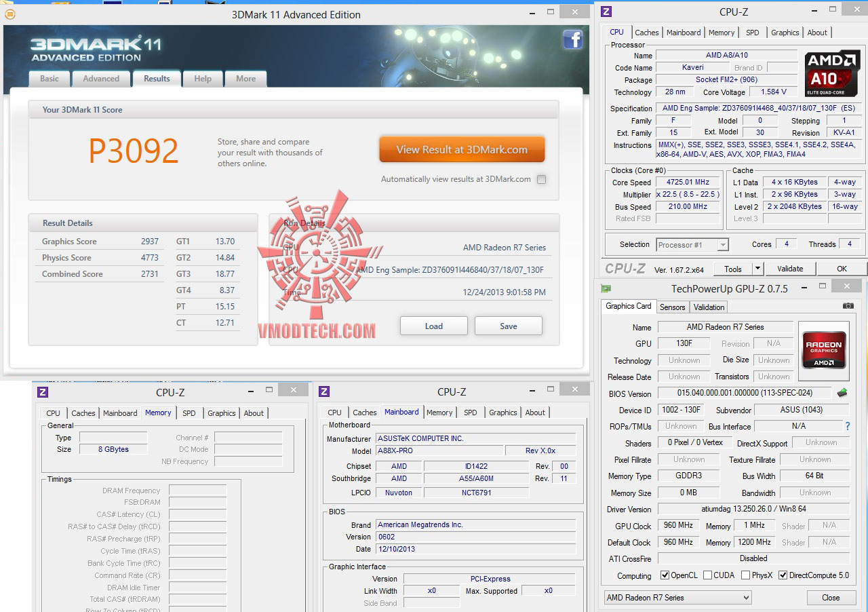Open the Advanced tab in 3DMark 11
Viewport: 868px width, 612px height.
[101, 79]
